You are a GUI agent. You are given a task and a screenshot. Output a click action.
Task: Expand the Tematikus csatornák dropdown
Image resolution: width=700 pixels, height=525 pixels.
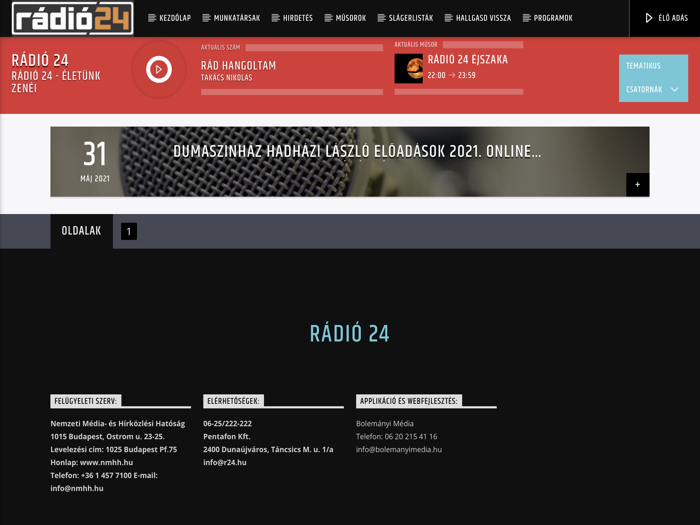pyautogui.click(x=653, y=78)
